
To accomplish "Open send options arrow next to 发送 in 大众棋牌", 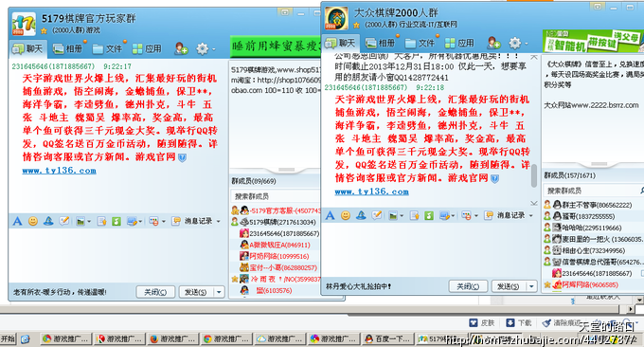I will coord(532,286).
